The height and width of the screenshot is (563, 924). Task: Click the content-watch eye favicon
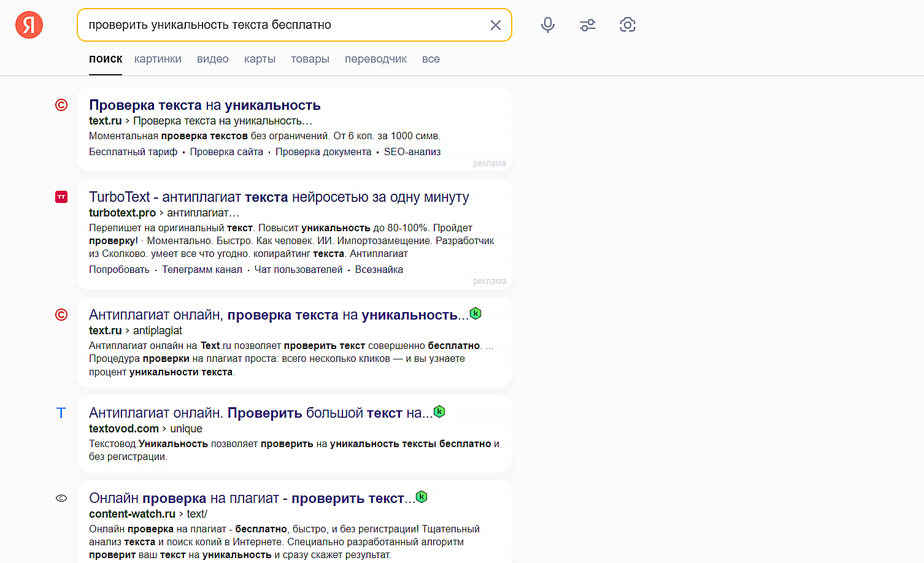tap(61, 498)
